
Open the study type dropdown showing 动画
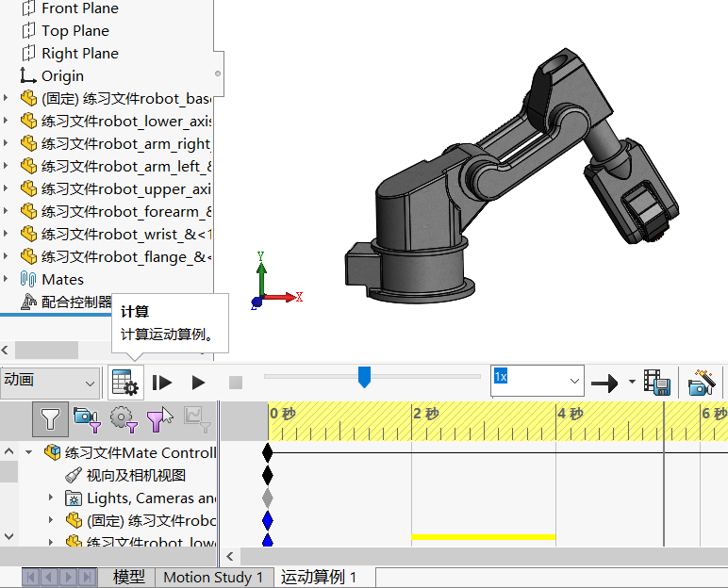click(x=50, y=383)
